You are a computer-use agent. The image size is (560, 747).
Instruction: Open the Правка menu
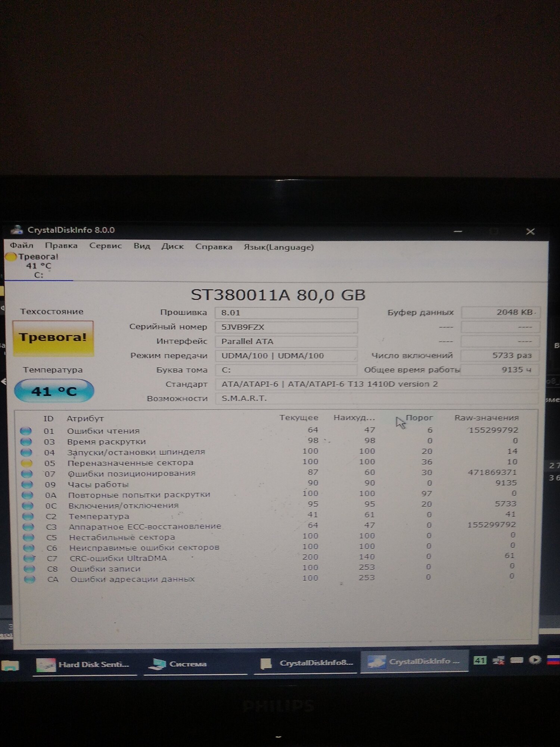61,246
